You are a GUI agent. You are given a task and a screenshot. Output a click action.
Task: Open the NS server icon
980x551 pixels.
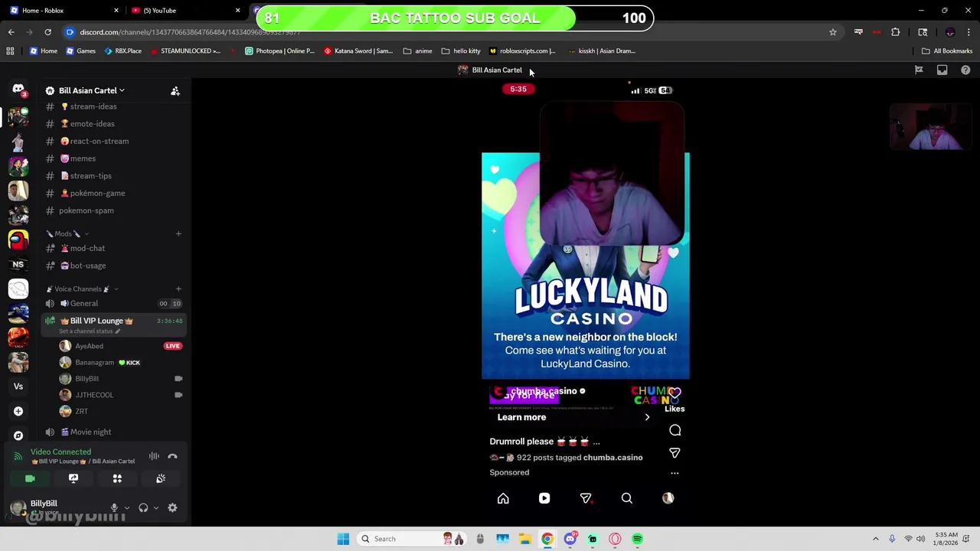tap(18, 265)
